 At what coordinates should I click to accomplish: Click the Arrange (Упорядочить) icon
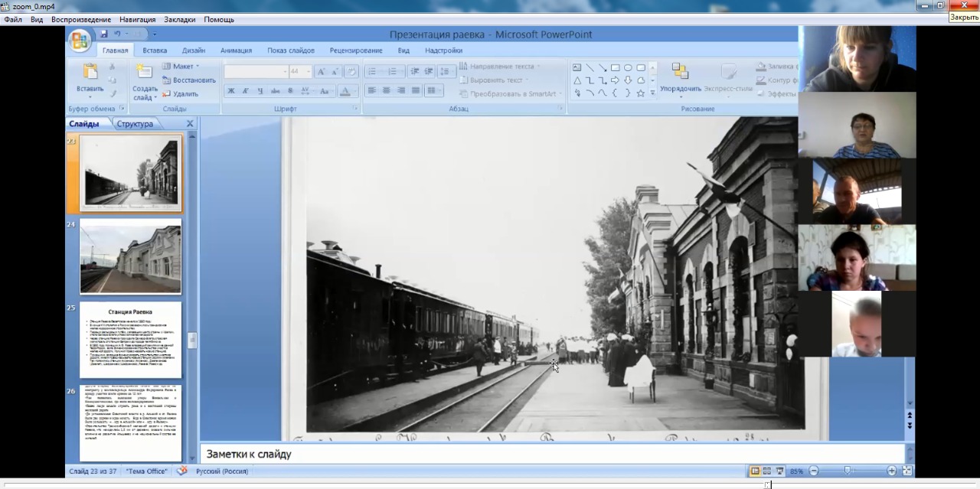click(x=680, y=72)
